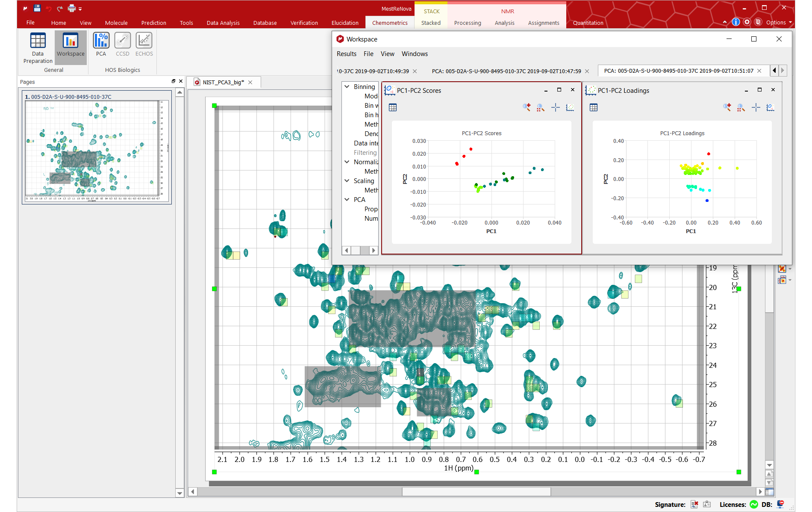Viewport: 812px width, 512px height.
Task: Click zoom-in tool in PC1-PC2 Scores panel
Action: [527, 107]
